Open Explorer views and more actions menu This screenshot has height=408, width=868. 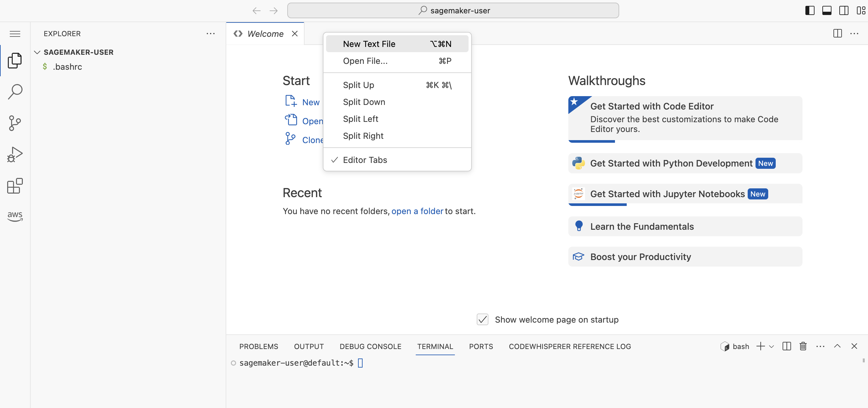pos(211,34)
